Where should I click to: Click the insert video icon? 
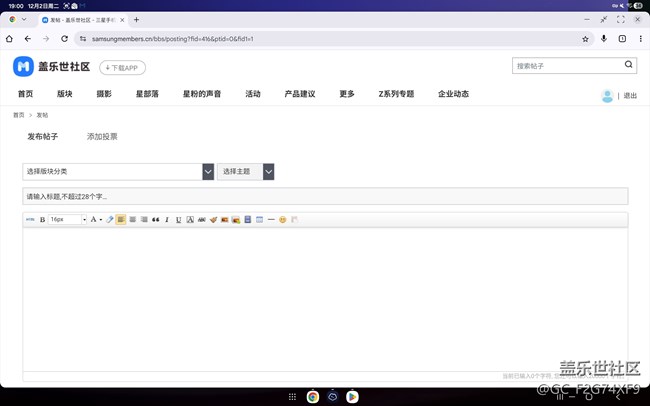click(247, 219)
